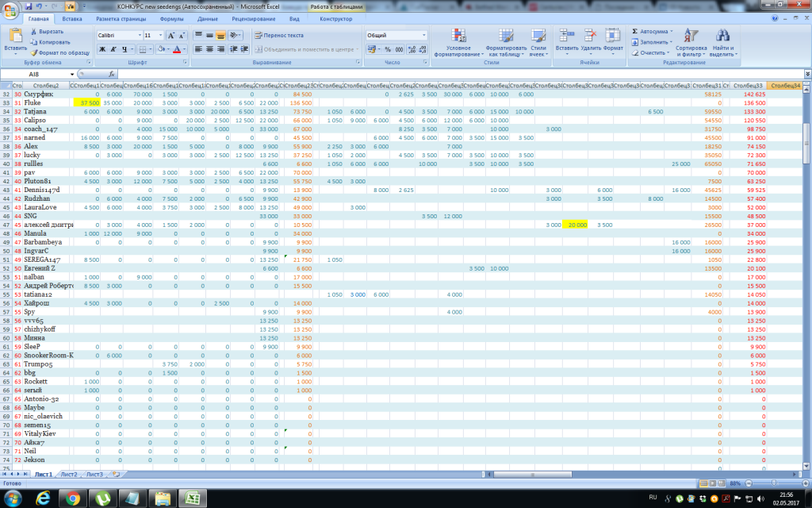Click Формат cells button

613,41
